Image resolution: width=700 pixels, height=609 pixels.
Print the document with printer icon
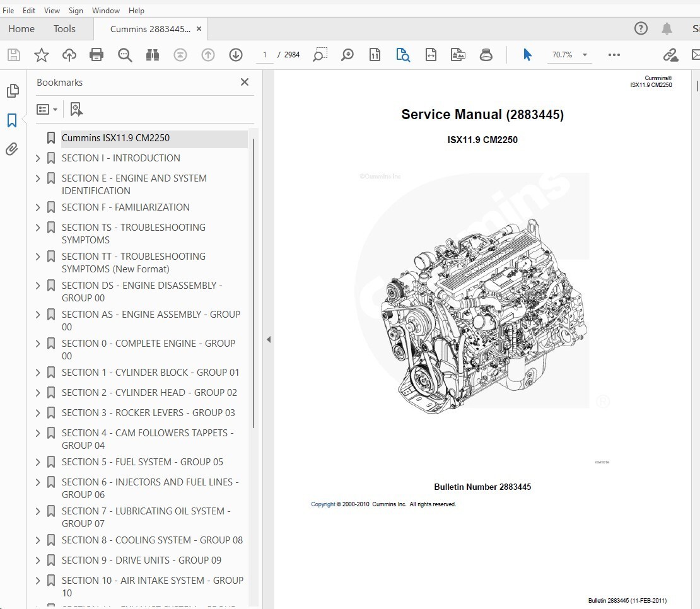[96, 55]
